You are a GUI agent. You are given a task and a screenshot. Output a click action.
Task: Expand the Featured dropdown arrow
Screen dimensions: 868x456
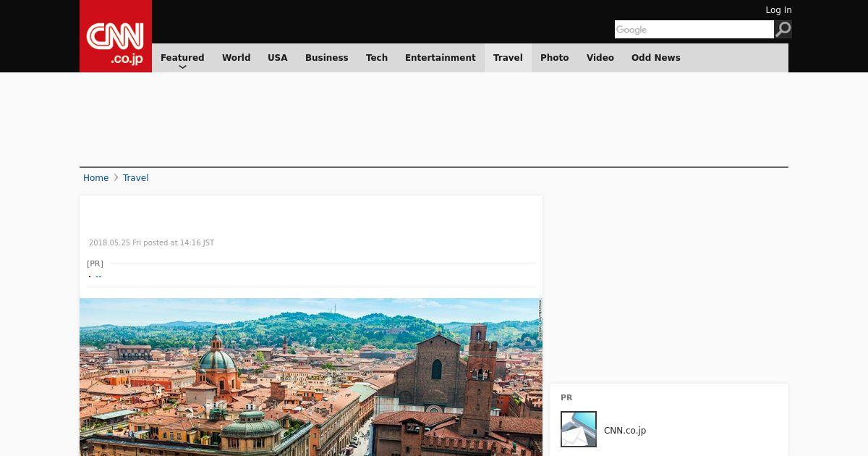pyautogui.click(x=182, y=67)
